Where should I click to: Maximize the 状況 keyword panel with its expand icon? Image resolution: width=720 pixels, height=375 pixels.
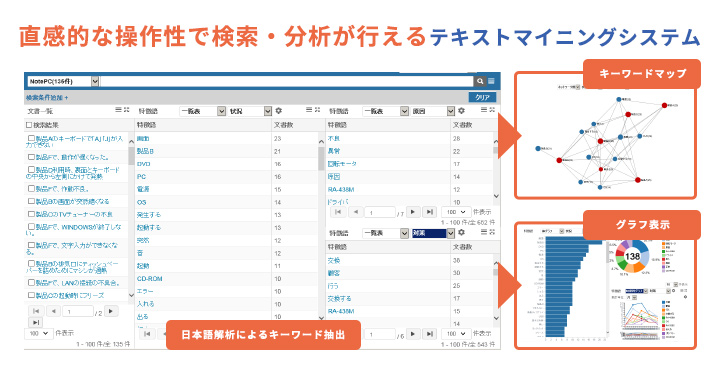[x=317, y=110]
